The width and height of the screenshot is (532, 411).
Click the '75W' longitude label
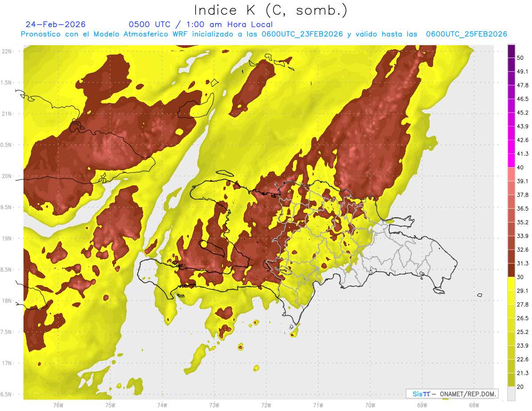pos(110,405)
